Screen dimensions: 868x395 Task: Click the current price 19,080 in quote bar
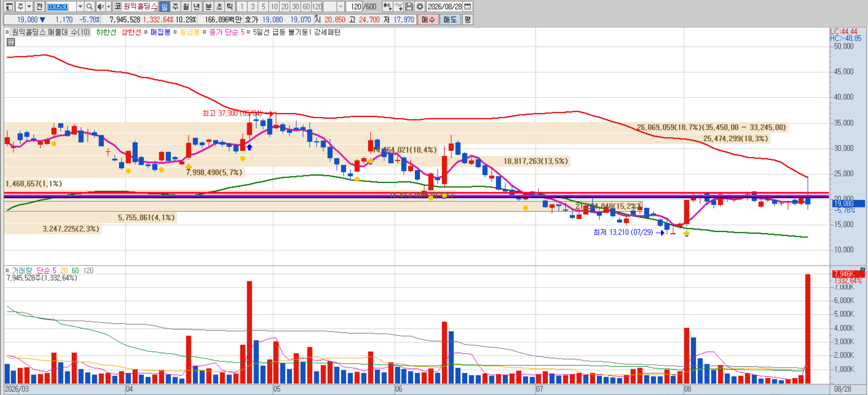coord(28,20)
